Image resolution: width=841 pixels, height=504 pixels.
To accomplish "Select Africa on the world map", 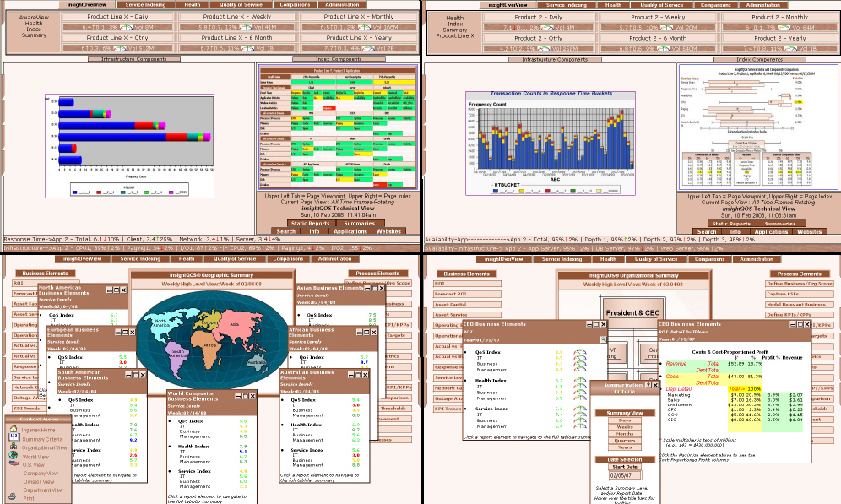I will 211,344.
